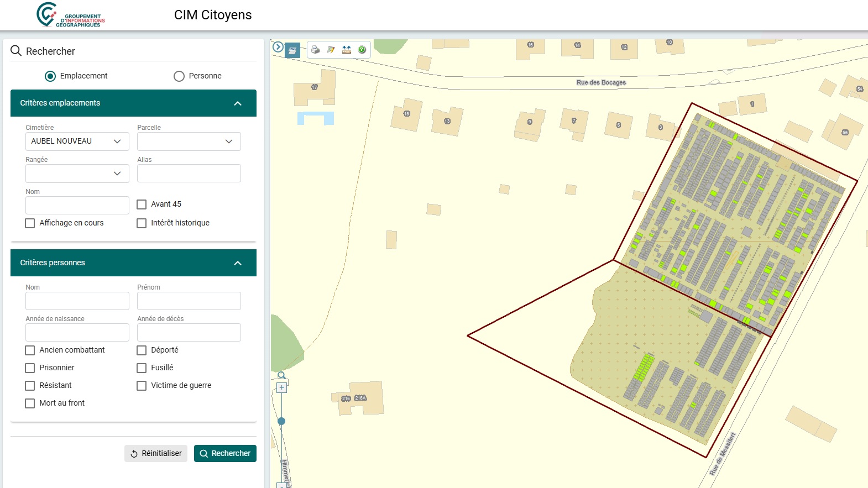The image size is (868, 488).
Task: Select the draw annotation pencil tool
Action: coord(331,50)
